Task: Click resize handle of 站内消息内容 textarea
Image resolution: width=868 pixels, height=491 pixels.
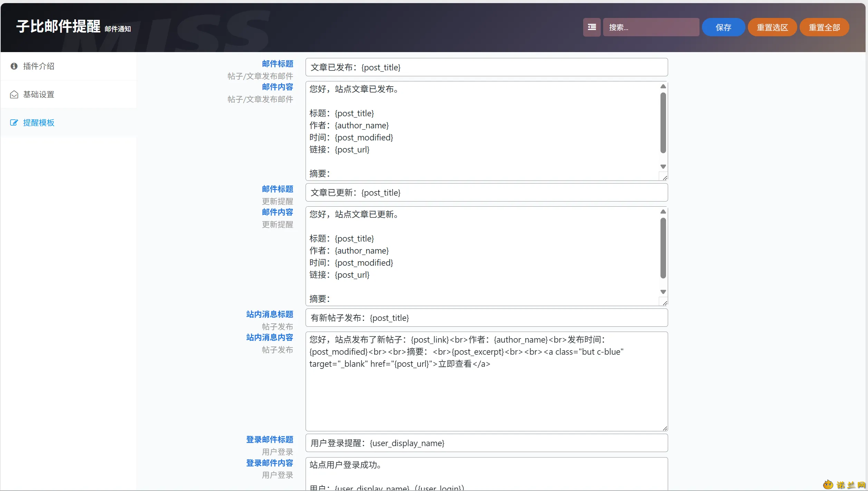Action: click(x=665, y=428)
